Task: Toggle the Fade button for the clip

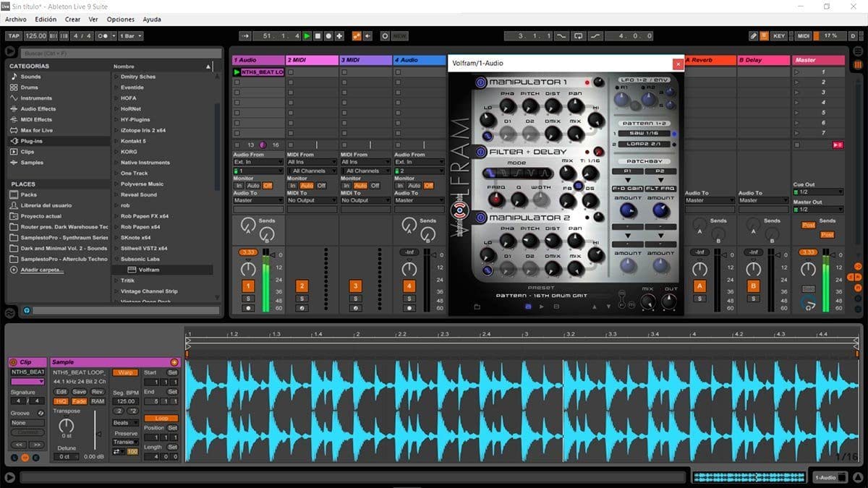Action: click(80, 401)
